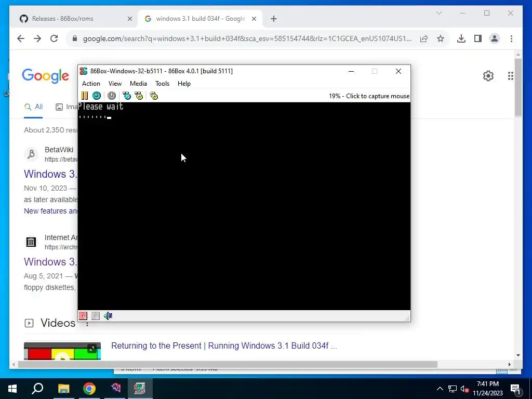
Task: Open Windows taskbar search
Action: [37, 389]
